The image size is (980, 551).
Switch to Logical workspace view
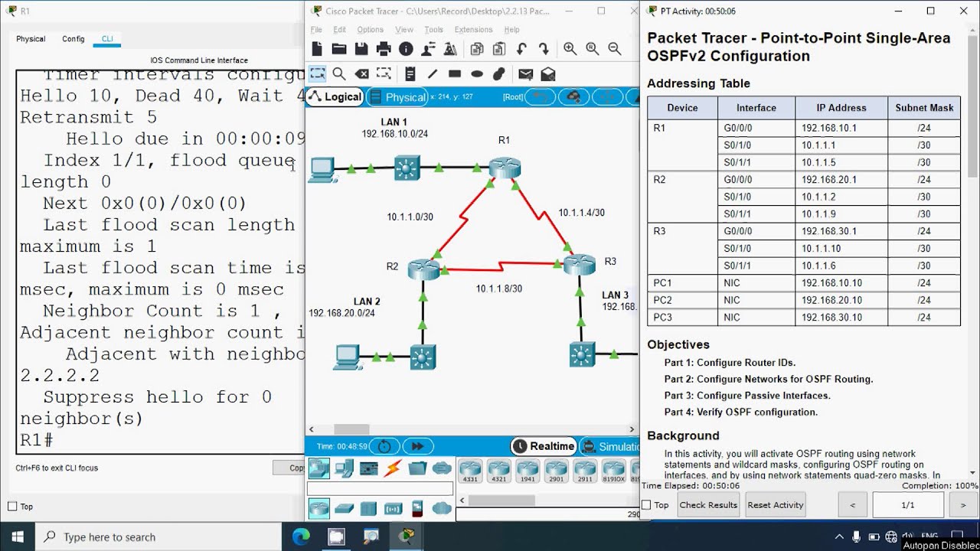(x=335, y=96)
